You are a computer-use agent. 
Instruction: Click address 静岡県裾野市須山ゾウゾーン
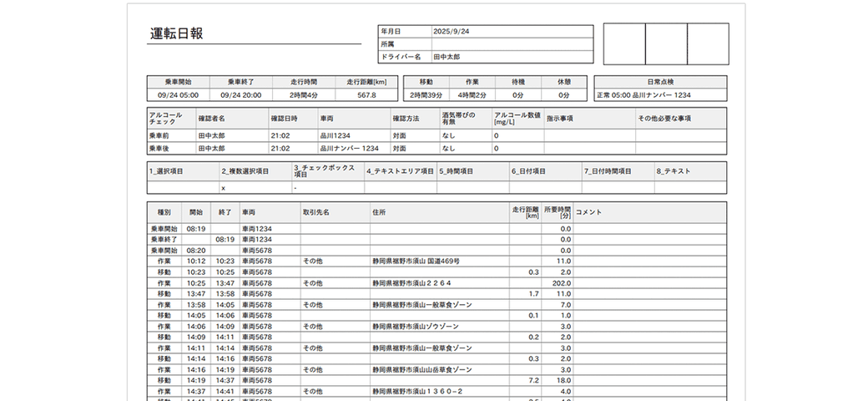tap(416, 326)
